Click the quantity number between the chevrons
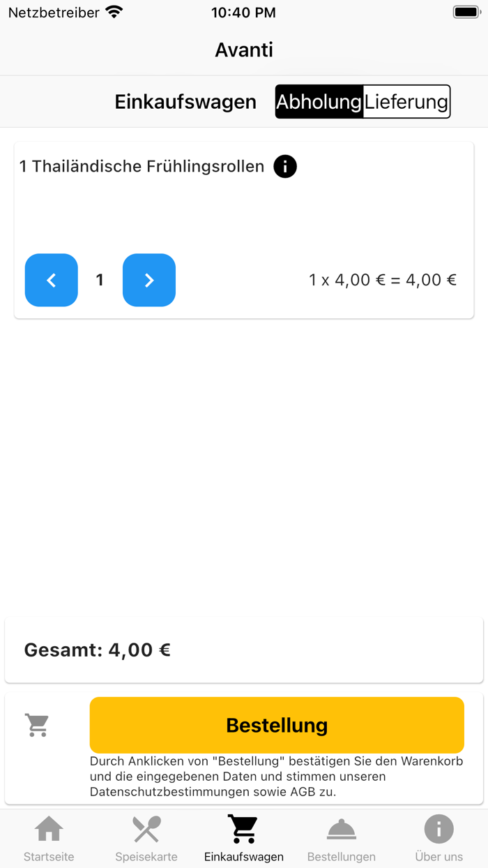 [x=100, y=280]
